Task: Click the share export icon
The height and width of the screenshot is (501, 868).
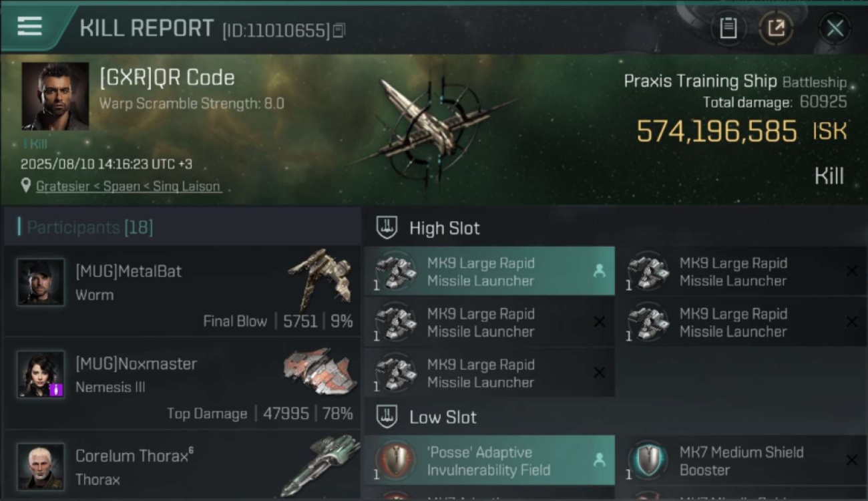Action: click(776, 28)
